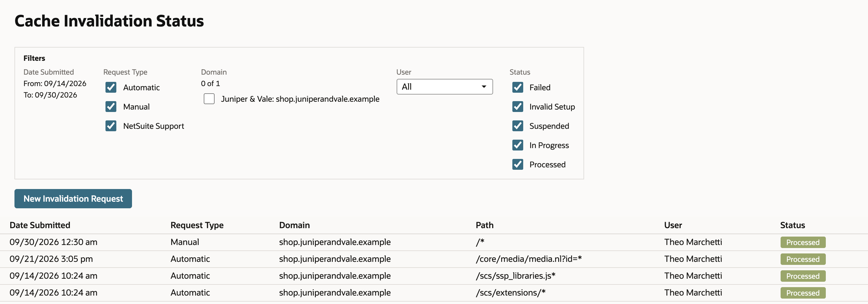This screenshot has width=868, height=304.
Task: Click the Status column header in table
Action: (x=793, y=225)
